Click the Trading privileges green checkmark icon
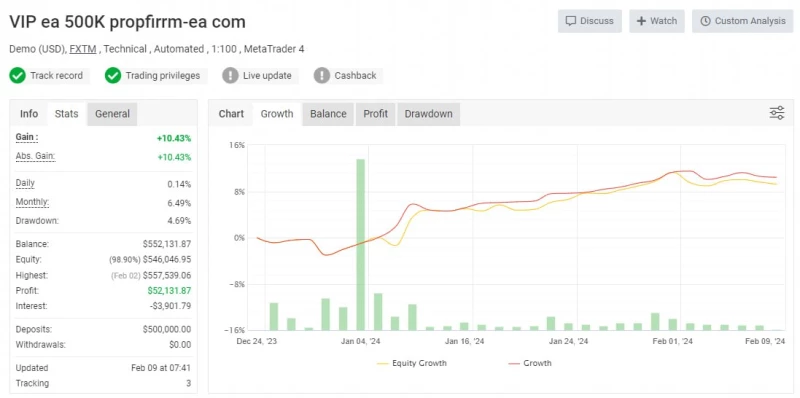The image size is (800, 398). 113,76
